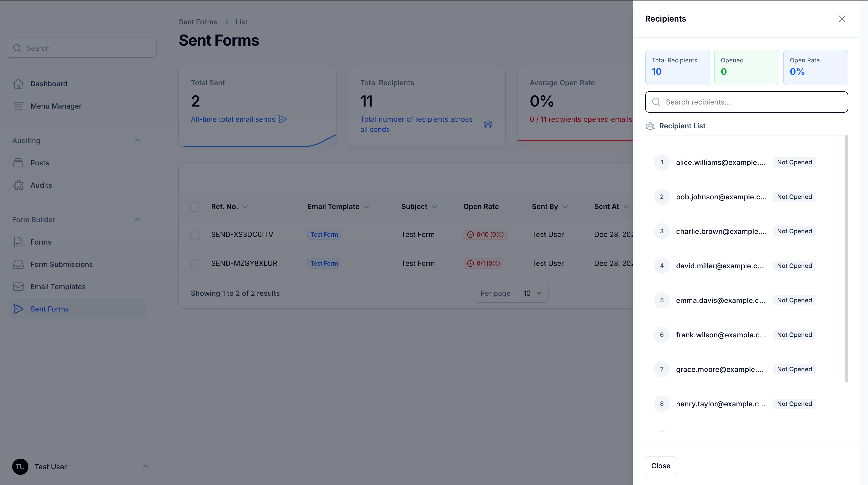
Task: Open Form Submissions via inbox icon
Action: point(18,264)
